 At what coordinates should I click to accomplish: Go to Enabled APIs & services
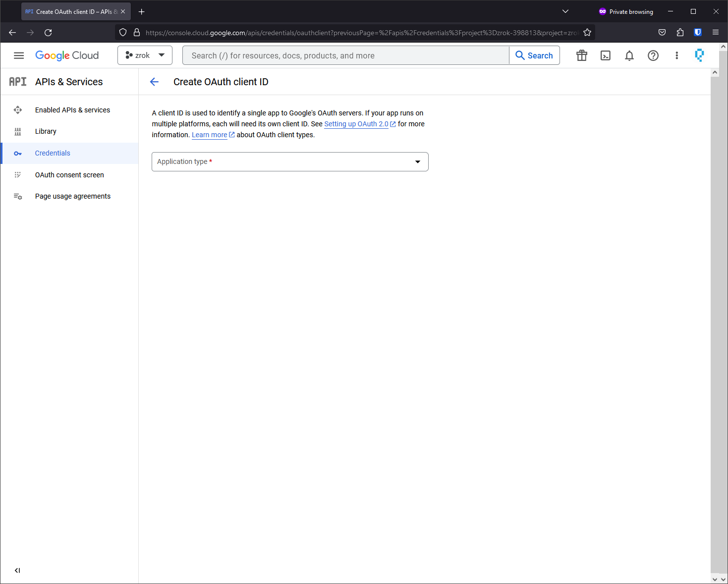(x=72, y=110)
